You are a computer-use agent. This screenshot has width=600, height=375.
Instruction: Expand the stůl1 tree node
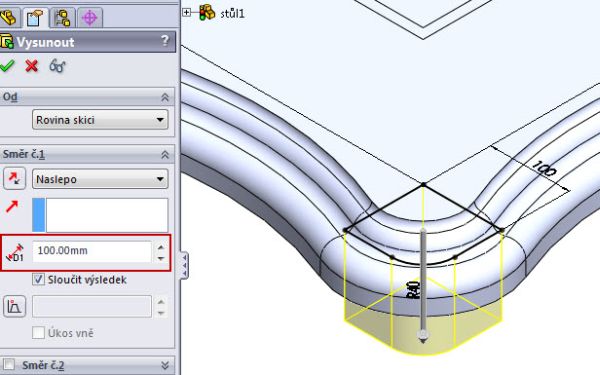186,13
